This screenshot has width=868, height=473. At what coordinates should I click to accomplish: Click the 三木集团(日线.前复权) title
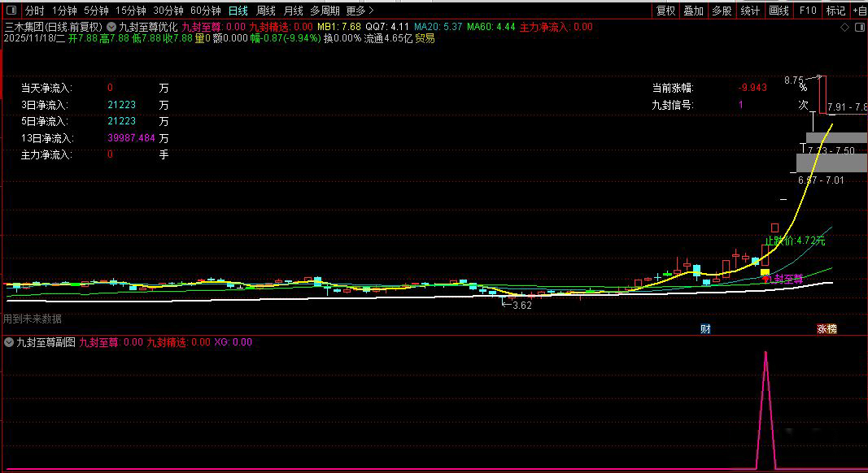click(x=54, y=27)
